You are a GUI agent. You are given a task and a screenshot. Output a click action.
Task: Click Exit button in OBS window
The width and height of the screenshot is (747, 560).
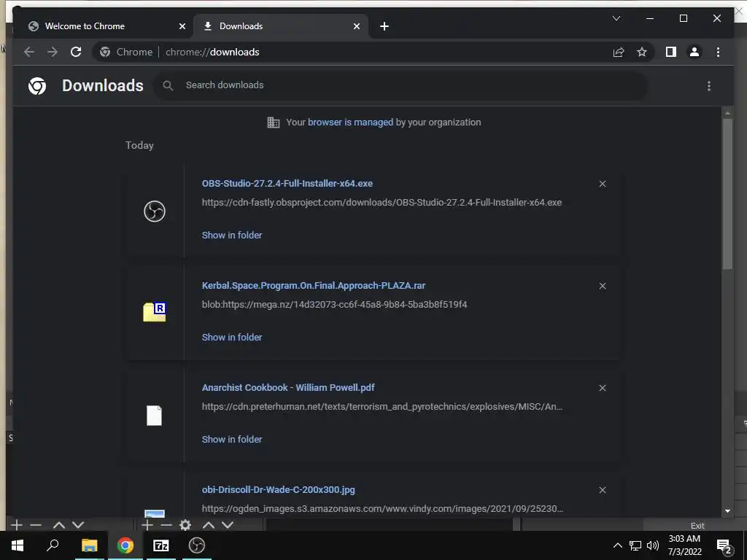point(697,526)
